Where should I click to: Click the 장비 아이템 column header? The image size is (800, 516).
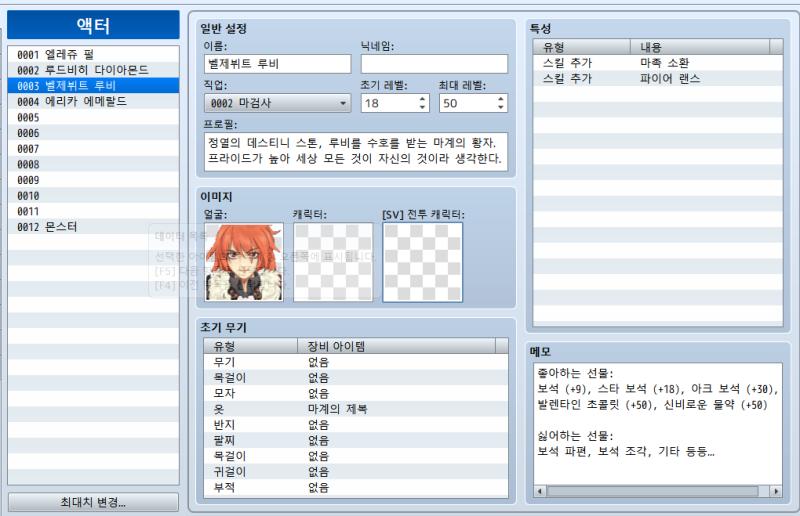(396, 346)
